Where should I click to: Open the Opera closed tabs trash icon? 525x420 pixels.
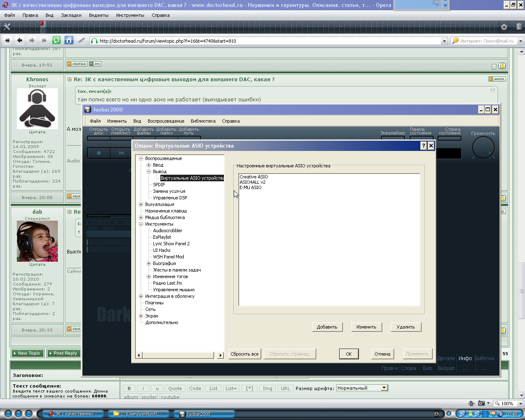[x=519, y=27]
